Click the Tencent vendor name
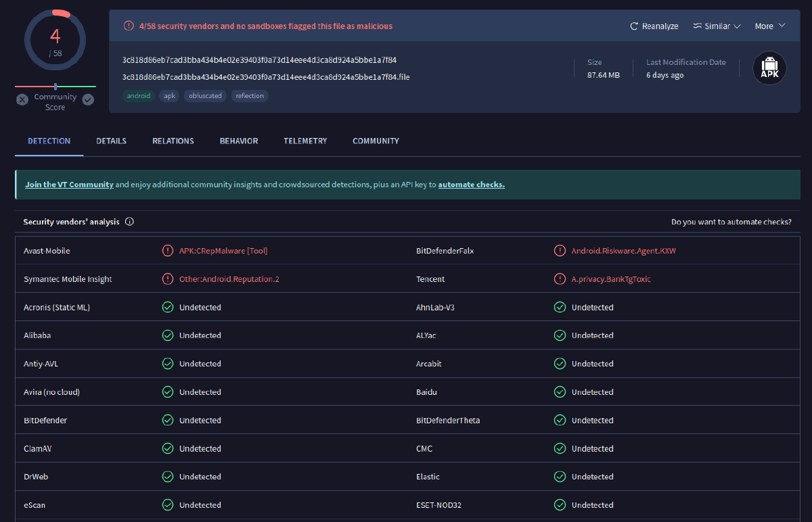This screenshot has height=522, width=812. [x=430, y=279]
